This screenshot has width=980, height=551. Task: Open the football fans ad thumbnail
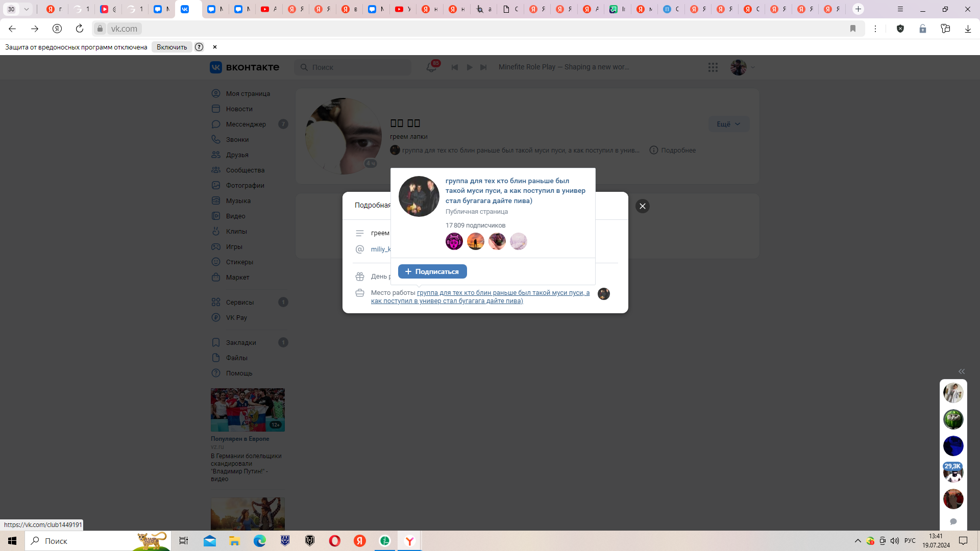click(x=248, y=410)
